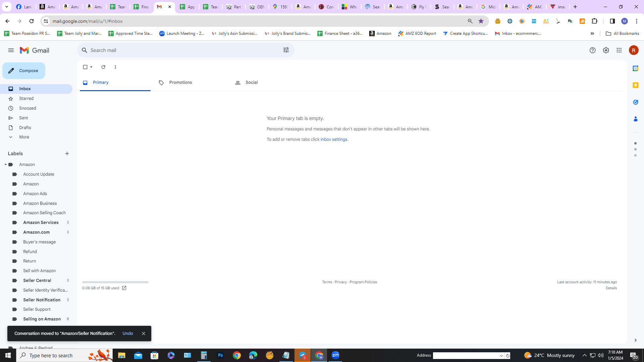
Task: Open search options filter icon in search bar
Action: click(x=286, y=50)
